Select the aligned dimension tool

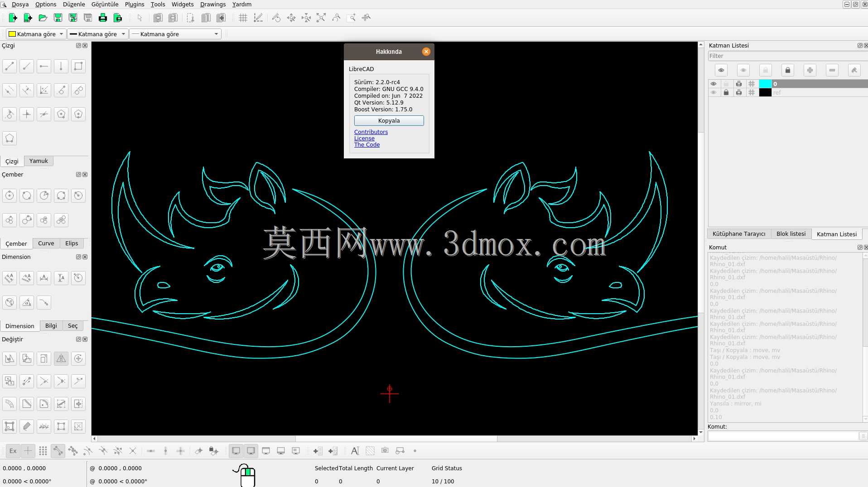coord(10,278)
